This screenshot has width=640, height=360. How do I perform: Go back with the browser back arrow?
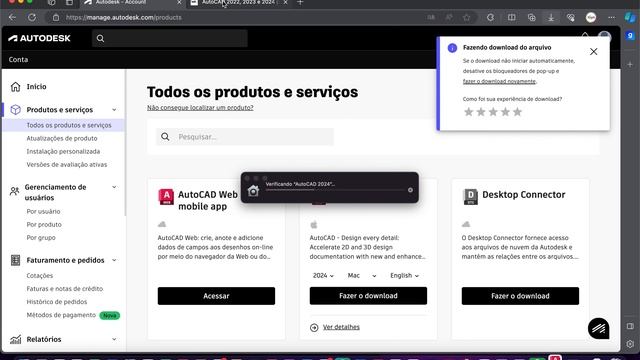pos(12,18)
